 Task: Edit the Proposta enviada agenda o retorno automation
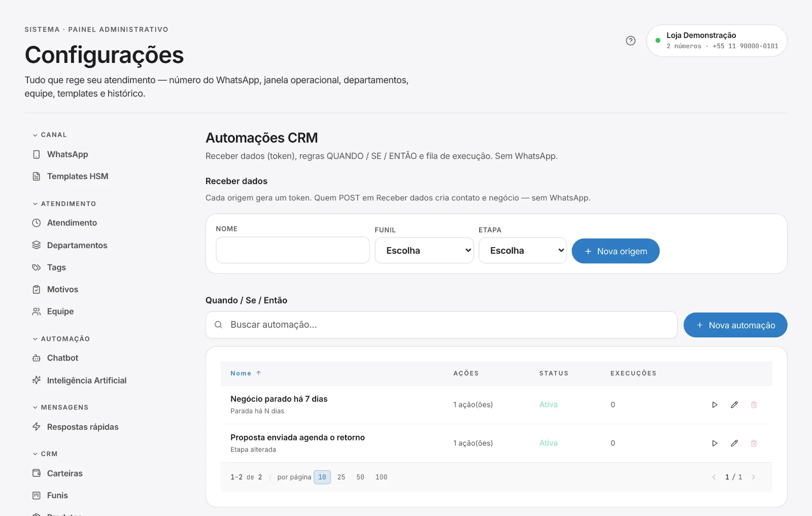(x=734, y=443)
